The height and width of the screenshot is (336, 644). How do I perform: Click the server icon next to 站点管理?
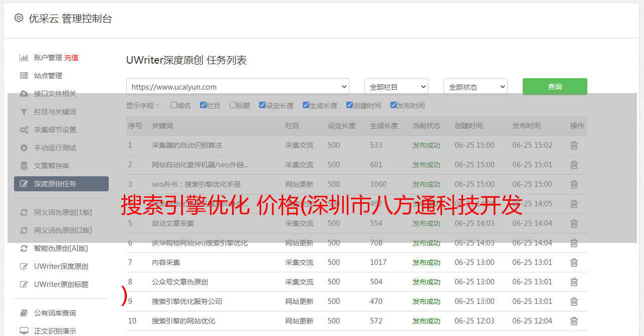pyautogui.click(x=24, y=76)
